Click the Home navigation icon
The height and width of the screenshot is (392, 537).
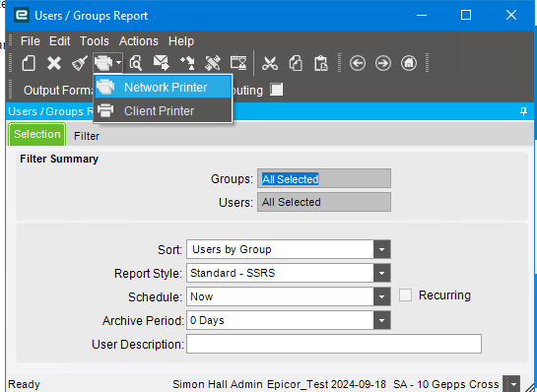[409, 63]
